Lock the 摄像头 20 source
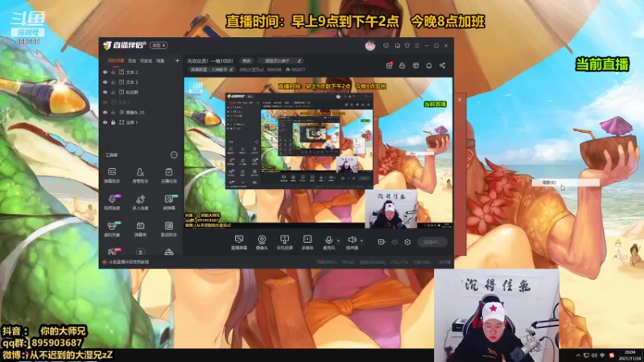 tap(114, 112)
